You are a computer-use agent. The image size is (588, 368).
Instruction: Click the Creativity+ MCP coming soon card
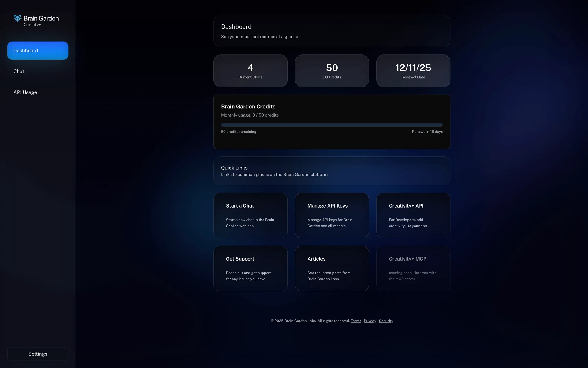(413, 268)
